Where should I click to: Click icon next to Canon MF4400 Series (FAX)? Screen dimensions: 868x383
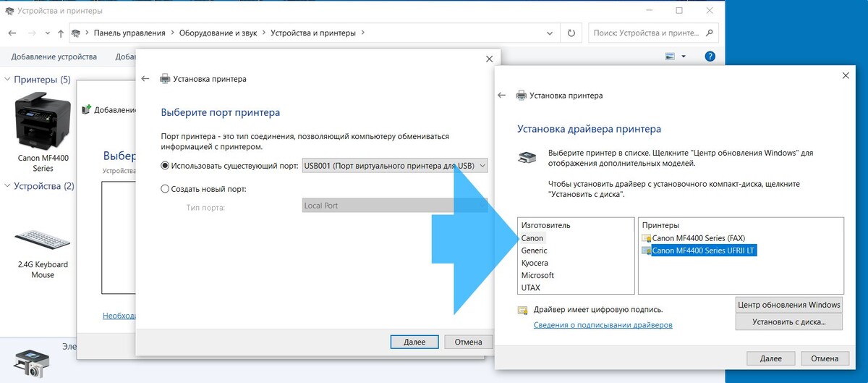tap(646, 238)
